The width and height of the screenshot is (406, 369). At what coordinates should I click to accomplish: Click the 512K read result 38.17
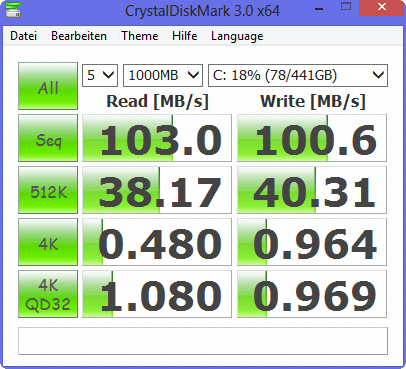coord(157,190)
